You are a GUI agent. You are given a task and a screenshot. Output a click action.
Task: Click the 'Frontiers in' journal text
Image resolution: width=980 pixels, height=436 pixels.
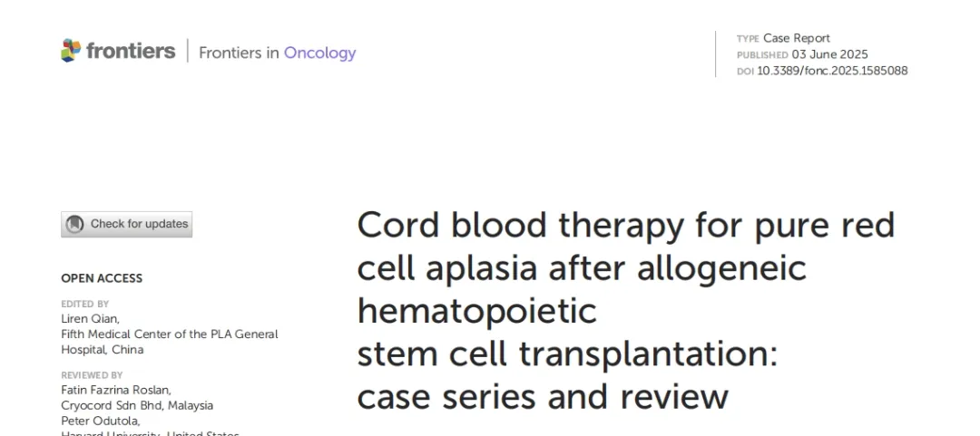(239, 53)
